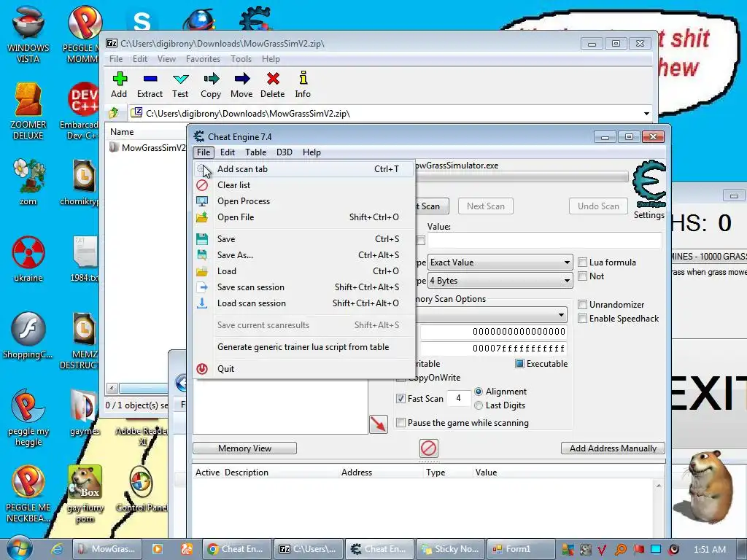Image resolution: width=747 pixels, height=560 pixels.
Task: Enable Unrandomizer checkbox
Action: (582, 305)
